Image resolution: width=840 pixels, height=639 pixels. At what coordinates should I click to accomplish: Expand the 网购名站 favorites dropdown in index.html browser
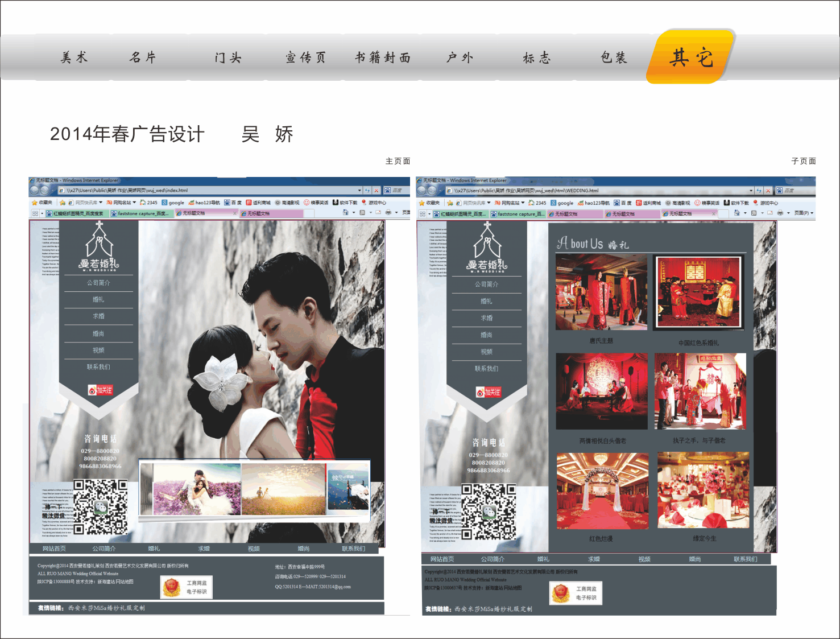click(134, 203)
